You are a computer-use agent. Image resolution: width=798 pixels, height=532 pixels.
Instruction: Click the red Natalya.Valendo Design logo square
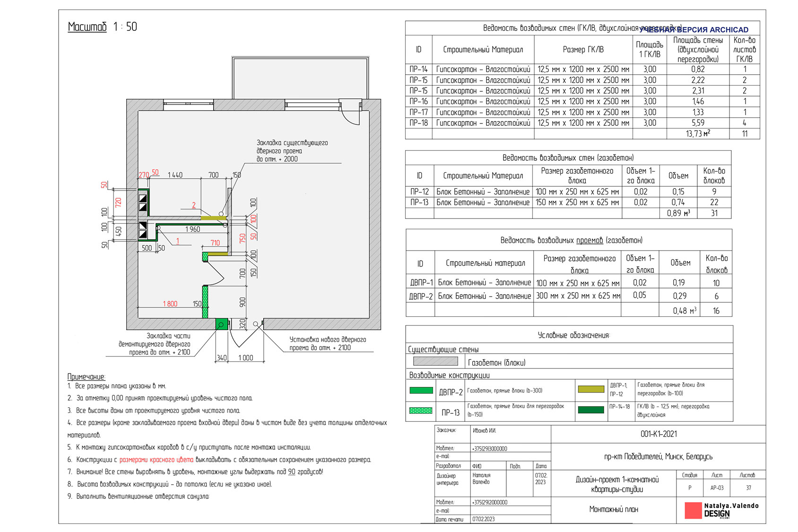tap(694, 511)
